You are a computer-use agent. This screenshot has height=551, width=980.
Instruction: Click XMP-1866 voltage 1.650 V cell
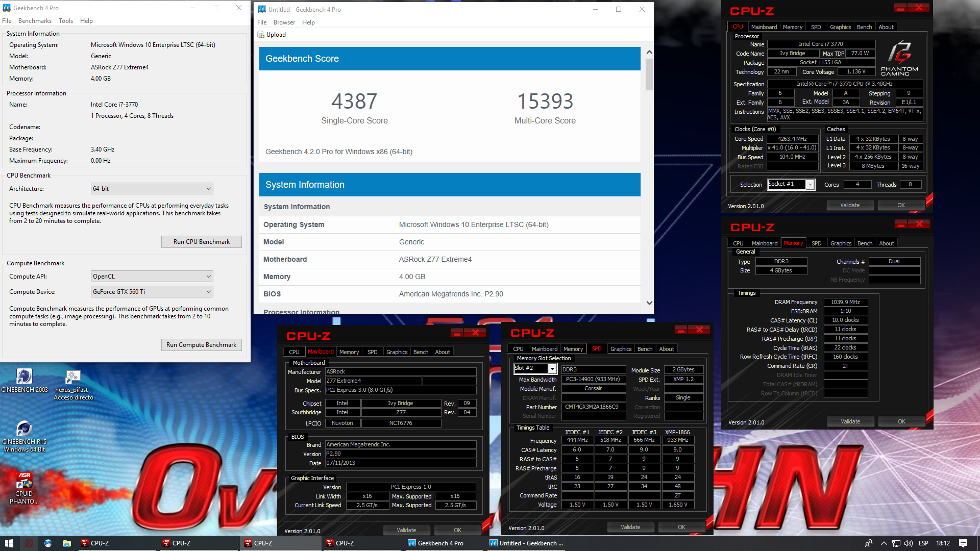[x=678, y=505]
